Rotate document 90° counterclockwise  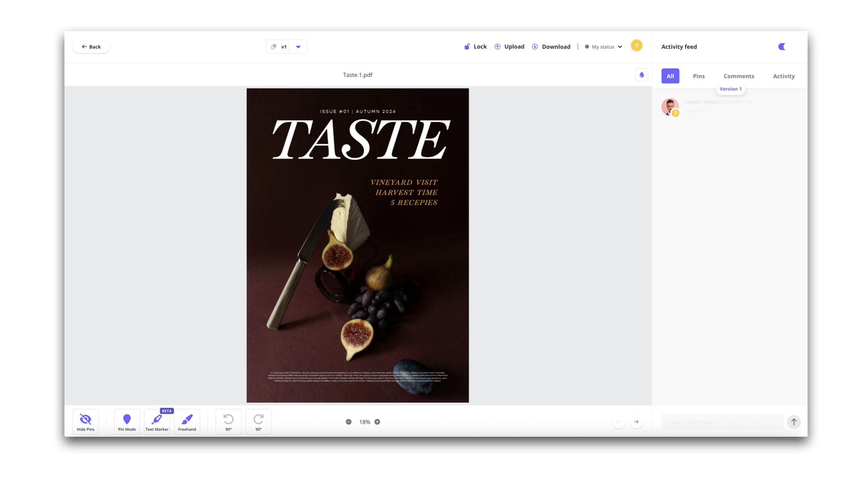[228, 422]
